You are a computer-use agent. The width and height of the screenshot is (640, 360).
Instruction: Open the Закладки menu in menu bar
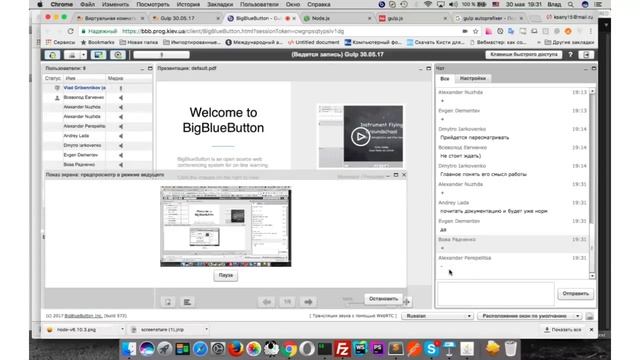220,4
